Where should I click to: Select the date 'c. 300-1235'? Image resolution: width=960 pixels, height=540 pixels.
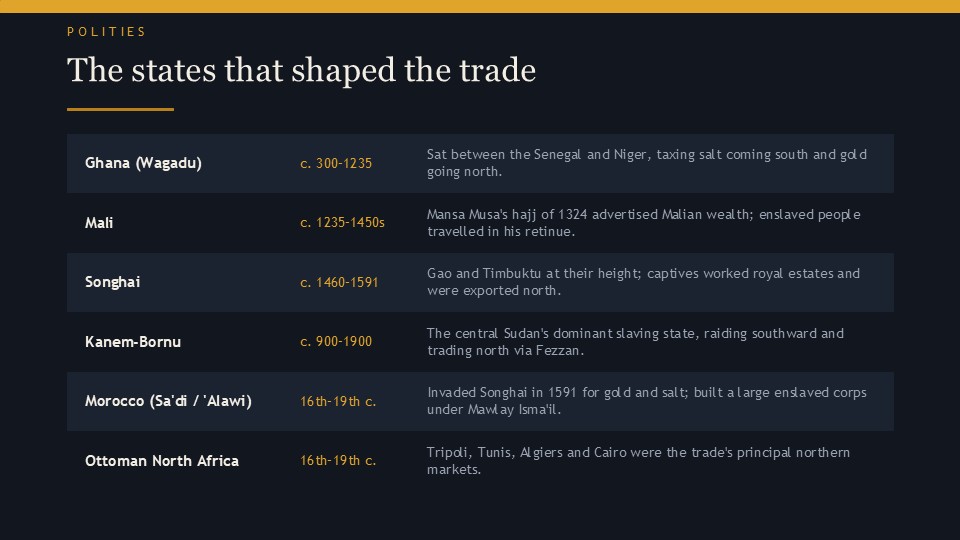click(336, 163)
